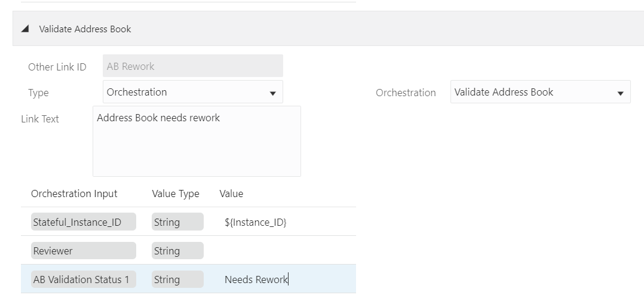Click the Reviewer String value type

pyautogui.click(x=177, y=251)
